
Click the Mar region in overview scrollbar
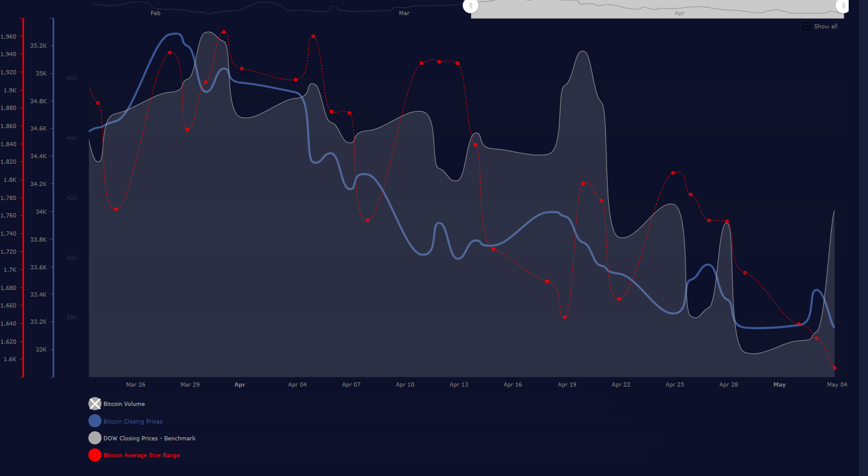click(x=404, y=13)
